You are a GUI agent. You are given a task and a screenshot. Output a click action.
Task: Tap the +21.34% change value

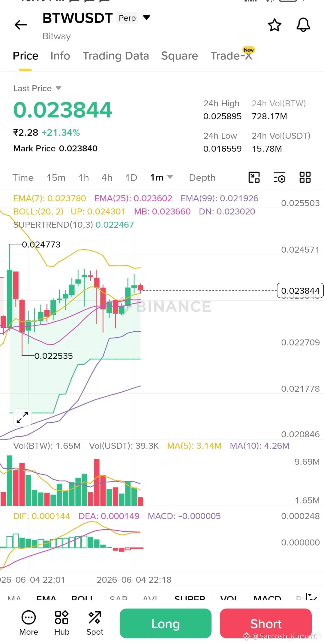[x=61, y=132]
